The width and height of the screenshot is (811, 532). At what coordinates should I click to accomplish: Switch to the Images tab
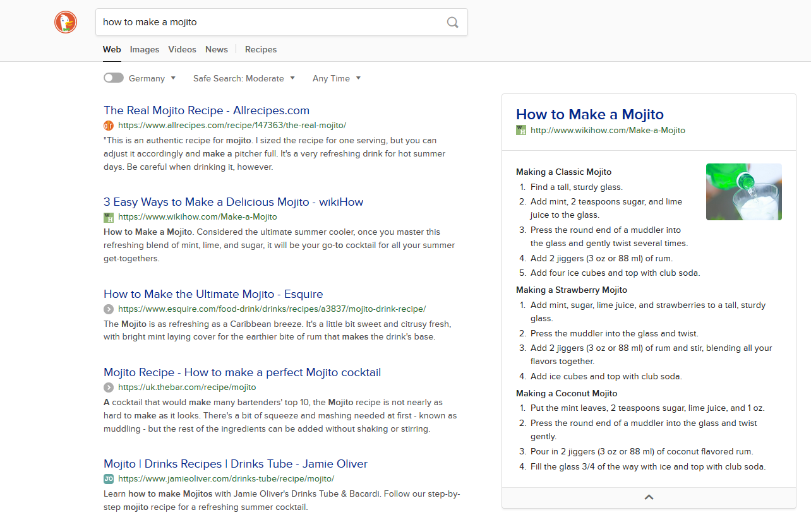145,49
